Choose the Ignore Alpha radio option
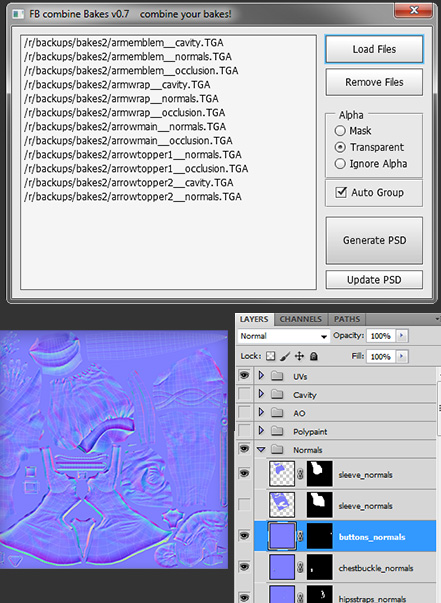 point(340,164)
